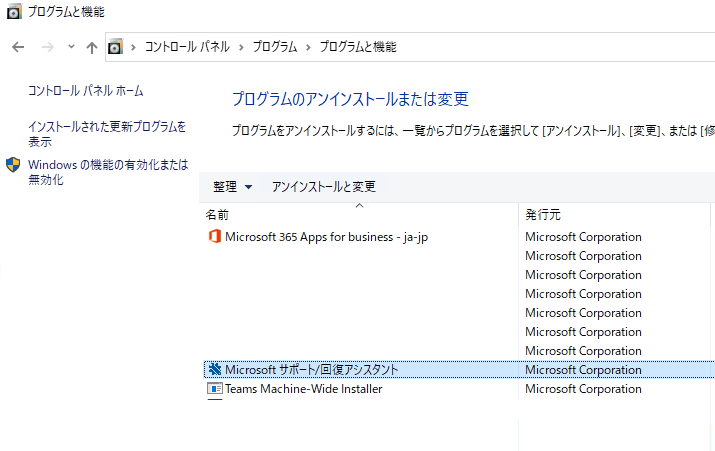Click the Support and Recovery Assistant icon
The image size is (715, 451).
tap(215, 369)
